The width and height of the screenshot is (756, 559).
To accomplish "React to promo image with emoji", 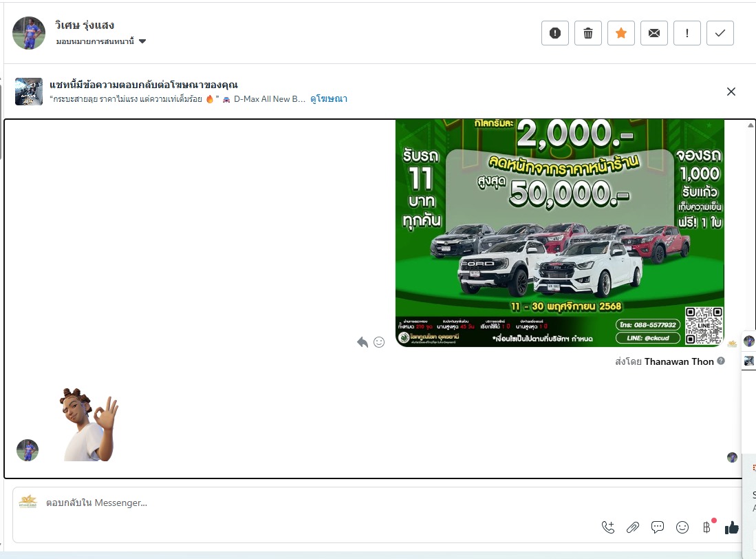I will click(x=380, y=342).
